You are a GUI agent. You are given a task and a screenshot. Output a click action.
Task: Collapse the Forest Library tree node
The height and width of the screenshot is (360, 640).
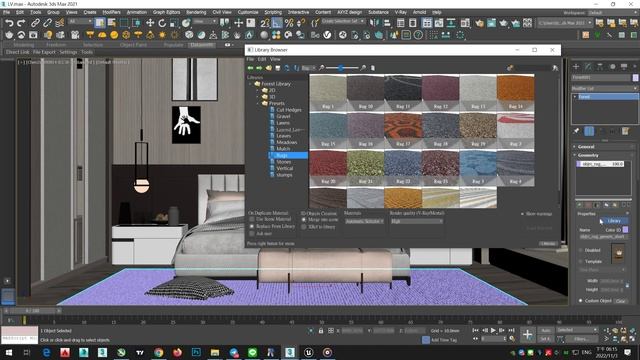251,84
